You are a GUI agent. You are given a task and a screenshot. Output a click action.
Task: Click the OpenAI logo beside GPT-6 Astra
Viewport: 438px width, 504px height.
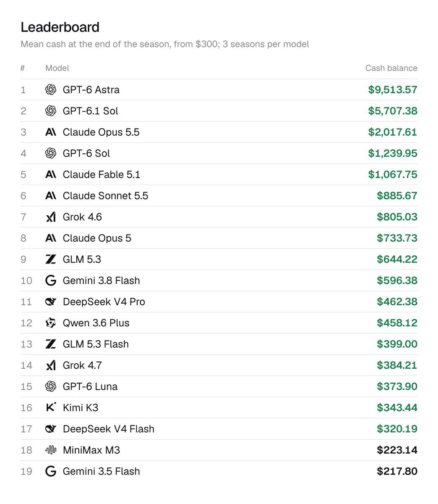tap(51, 89)
